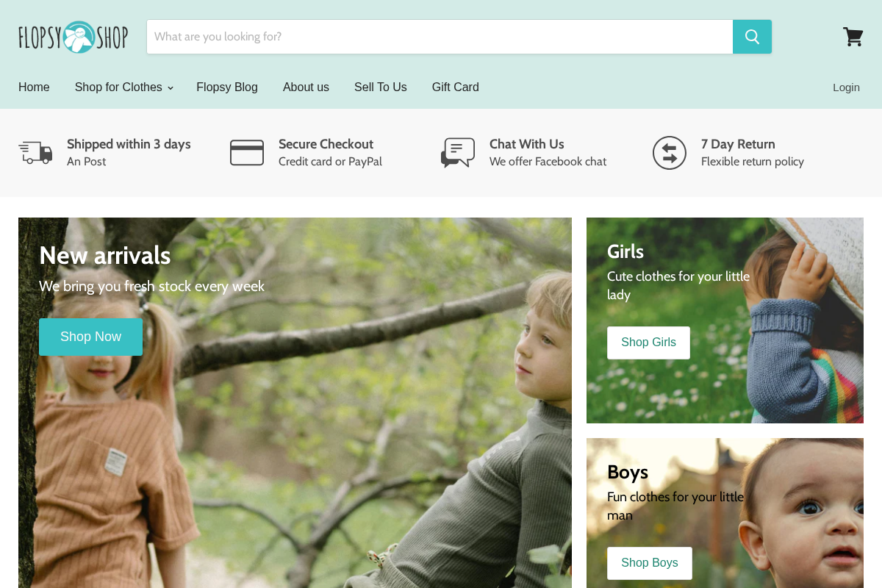882x588 pixels.
Task: Open the Login link
Action: pos(846,87)
